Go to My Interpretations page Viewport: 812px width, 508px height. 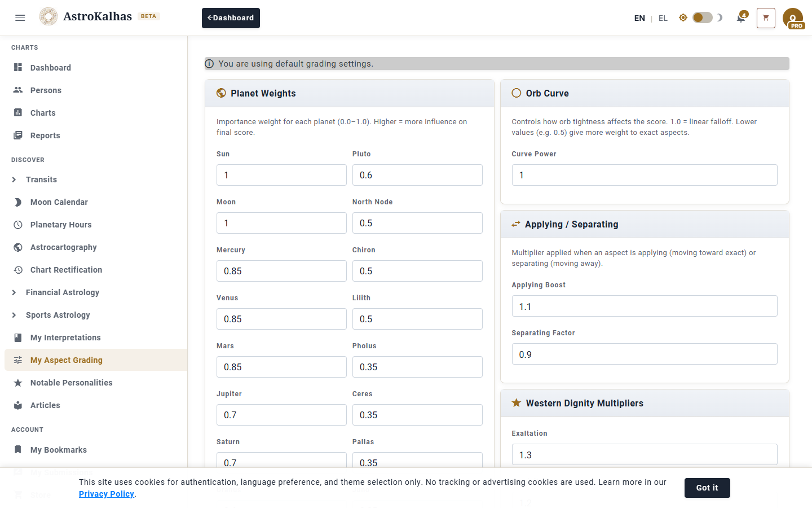[65, 338]
